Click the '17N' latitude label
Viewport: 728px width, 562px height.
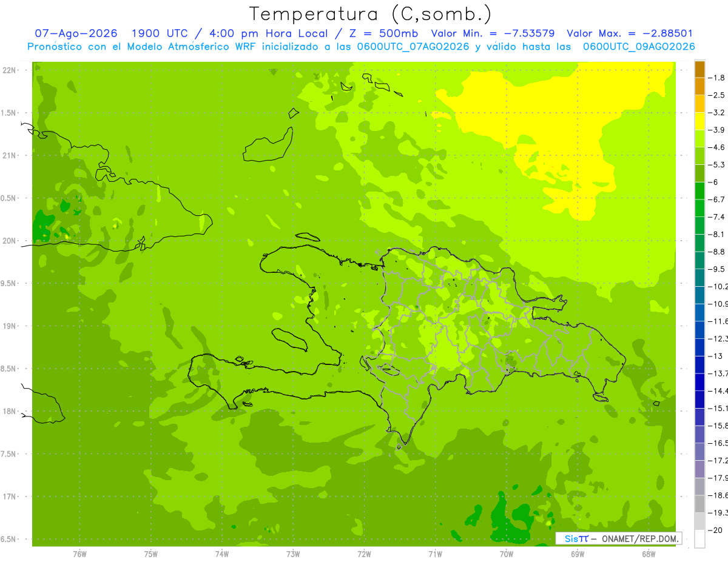[8, 497]
